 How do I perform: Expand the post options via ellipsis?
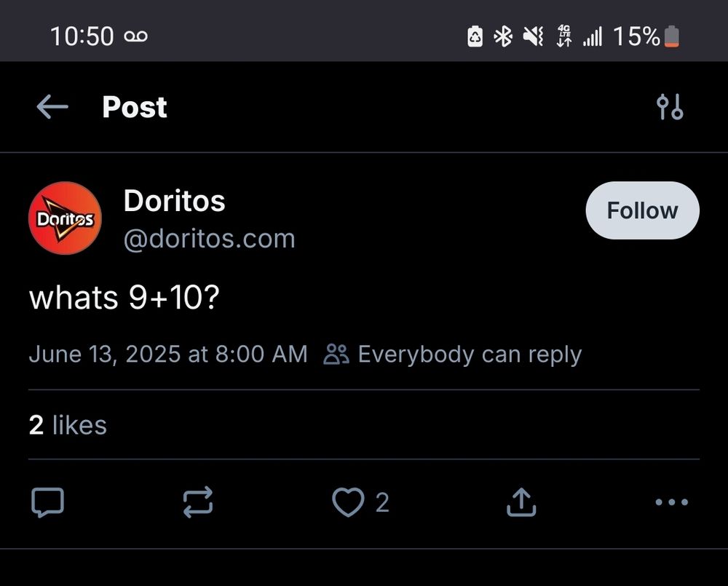coord(671,502)
